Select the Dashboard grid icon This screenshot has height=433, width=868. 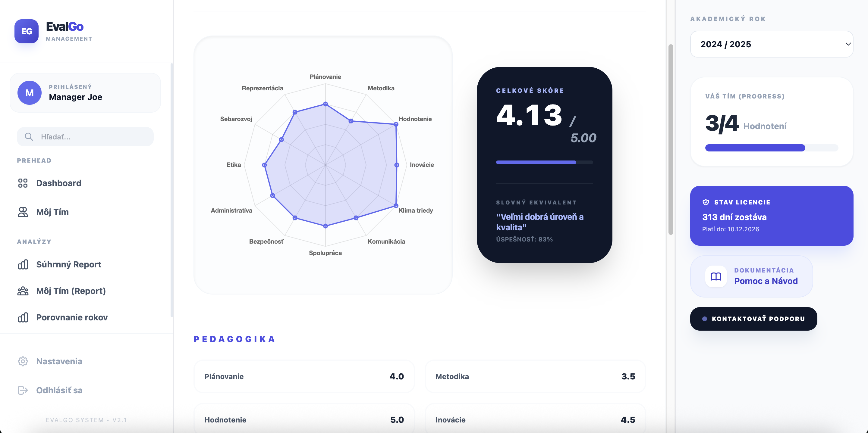[x=23, y=183]
